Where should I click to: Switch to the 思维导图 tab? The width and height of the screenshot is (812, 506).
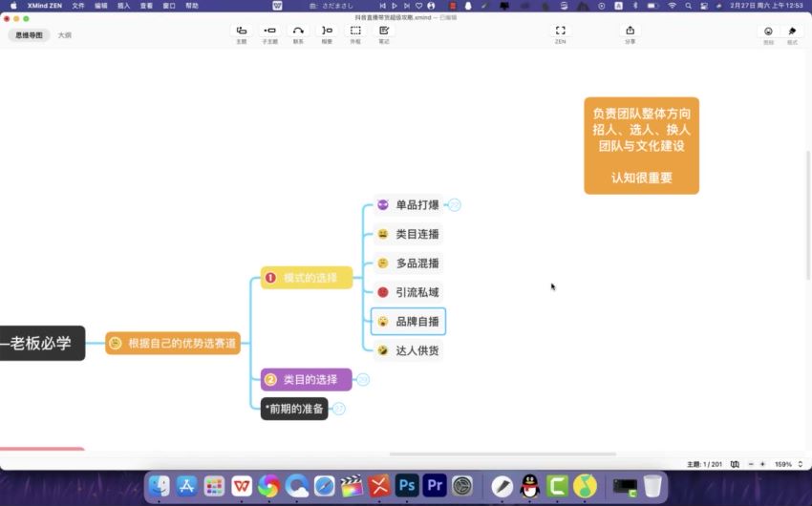(x=29, y=35)
